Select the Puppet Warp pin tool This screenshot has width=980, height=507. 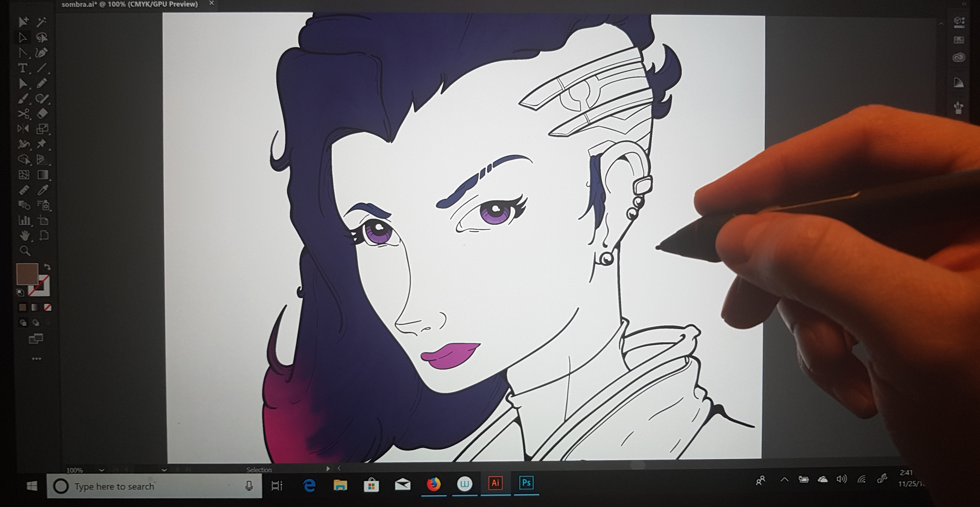[42, 144]
